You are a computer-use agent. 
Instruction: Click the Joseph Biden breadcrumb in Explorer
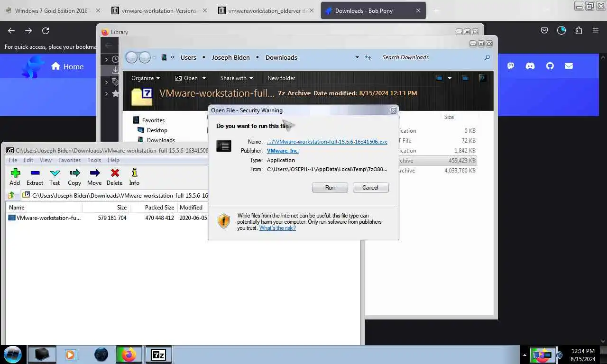click(230, 57)
